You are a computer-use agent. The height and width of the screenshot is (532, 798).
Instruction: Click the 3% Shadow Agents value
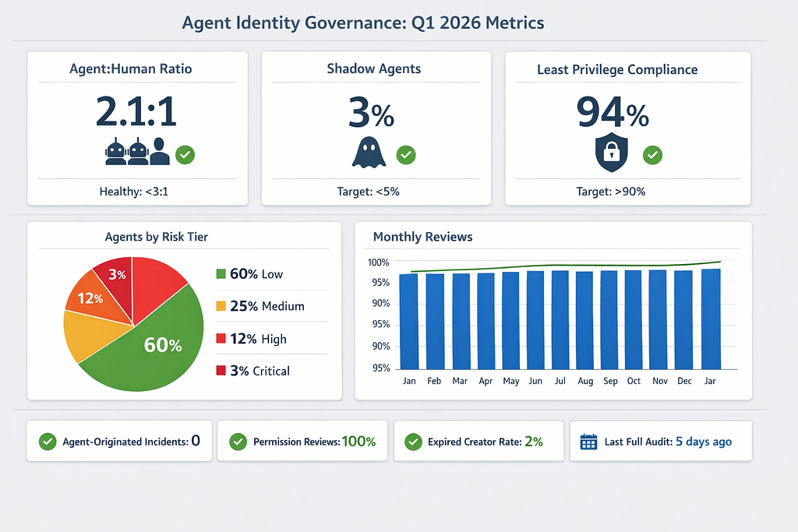[371, 112]
